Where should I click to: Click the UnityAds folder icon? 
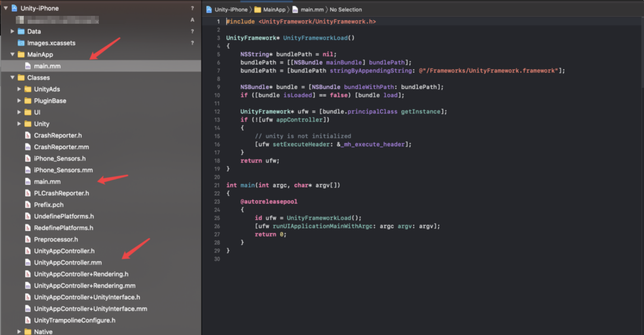tap(28, 89)
